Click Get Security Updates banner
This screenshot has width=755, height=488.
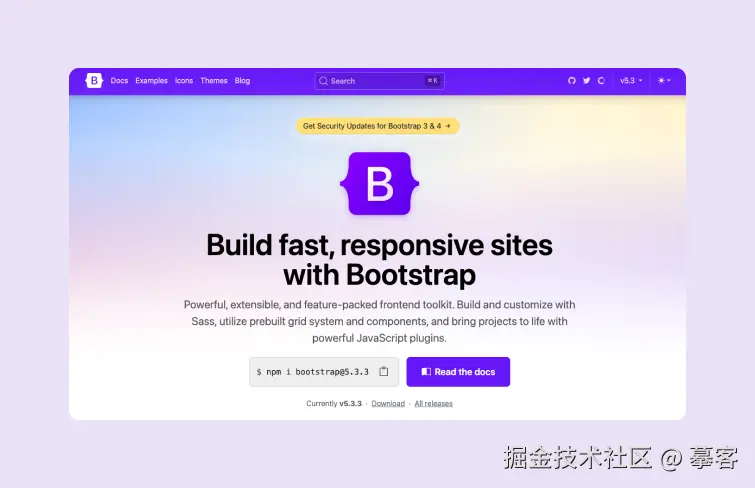[378, 126]
